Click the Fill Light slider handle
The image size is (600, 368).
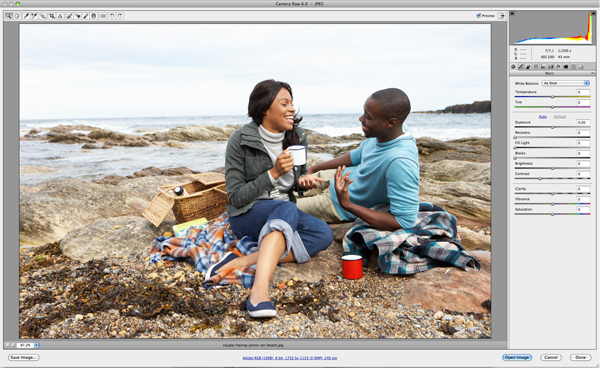[x=515, y=148]
